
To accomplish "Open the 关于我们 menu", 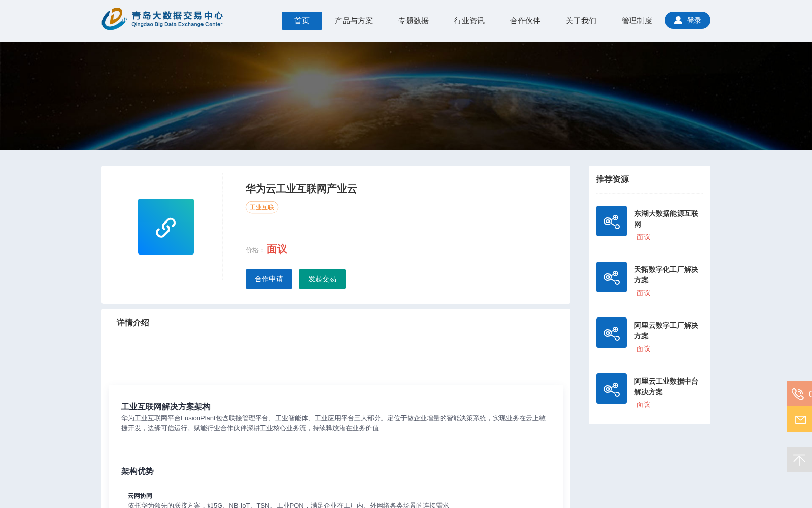I will click(x=581, y=21).
